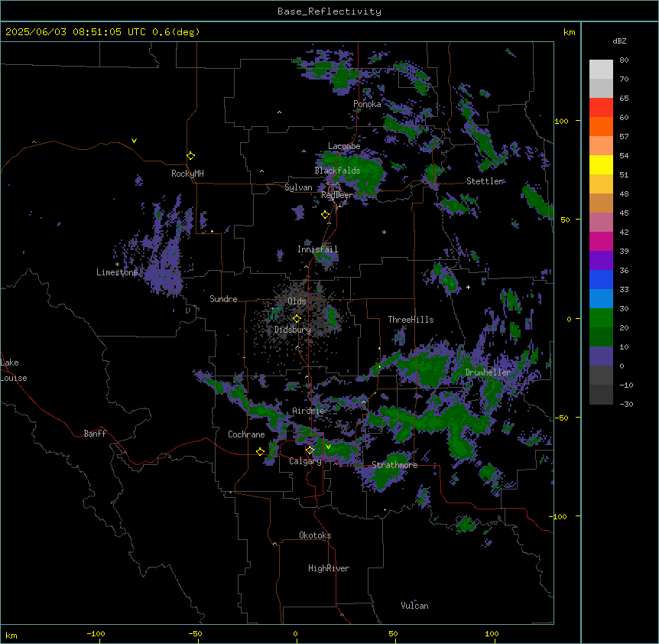
Task: Click the Stettler town label
Action: click(x=485, y=181)
